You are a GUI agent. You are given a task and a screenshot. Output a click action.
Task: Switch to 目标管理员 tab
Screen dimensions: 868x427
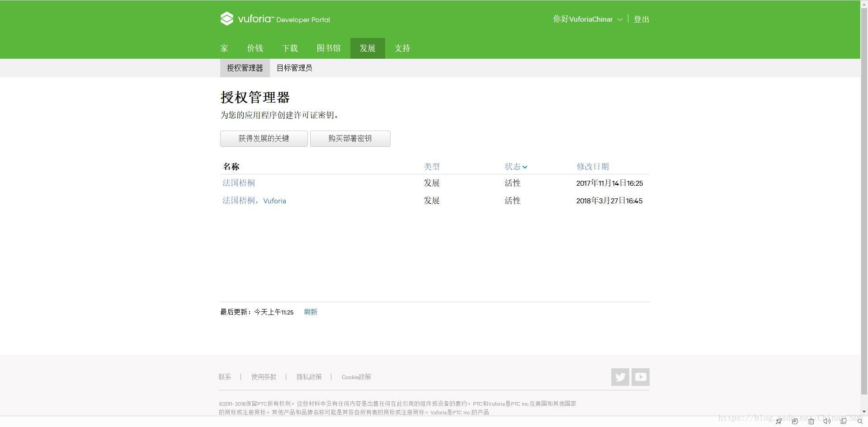[294, 68]
